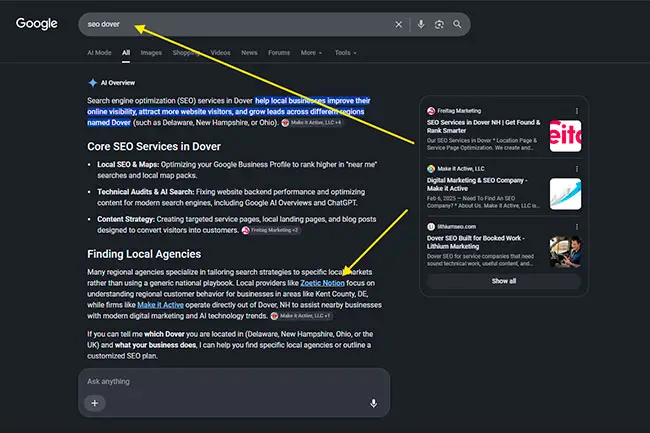Screen dimensions: 650x433
Task: Open 'SEO Services in Dover NH' result
Action: click(484, 126)
